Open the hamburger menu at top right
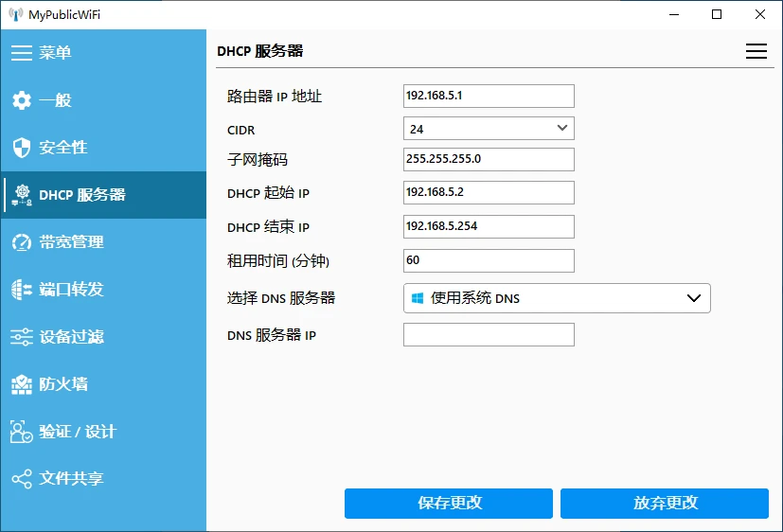 point(756,52)
